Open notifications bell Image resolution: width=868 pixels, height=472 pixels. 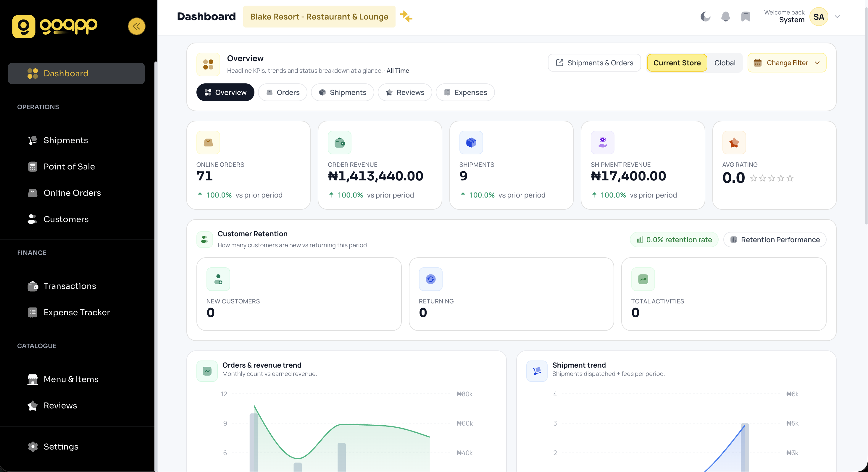[725, 17]
